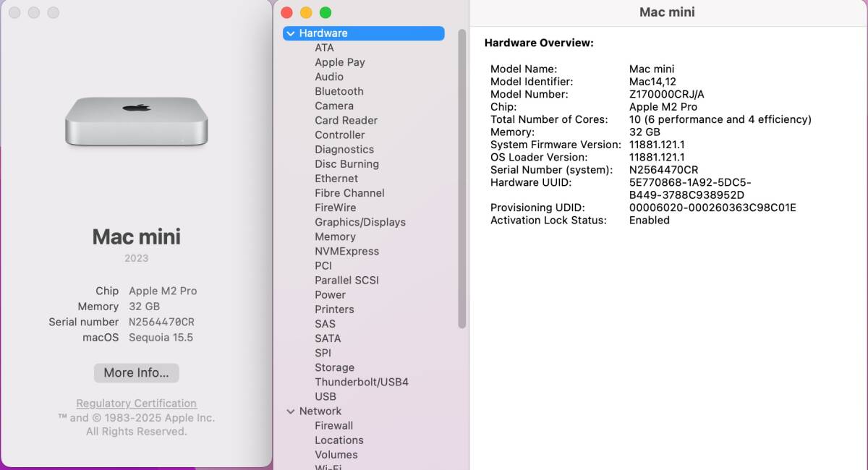
Task: Open the SAS hardware entry
Action: coord(325,323)
